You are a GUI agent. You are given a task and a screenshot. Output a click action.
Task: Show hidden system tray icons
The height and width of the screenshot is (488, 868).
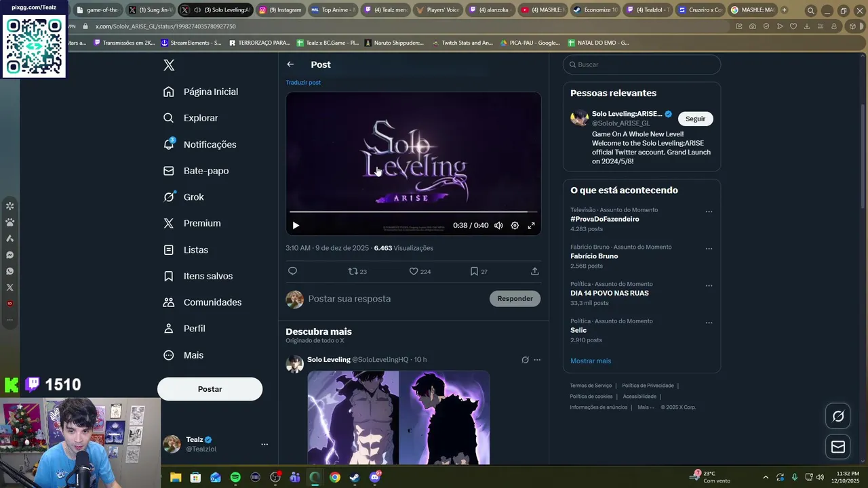tap(766, 477)
